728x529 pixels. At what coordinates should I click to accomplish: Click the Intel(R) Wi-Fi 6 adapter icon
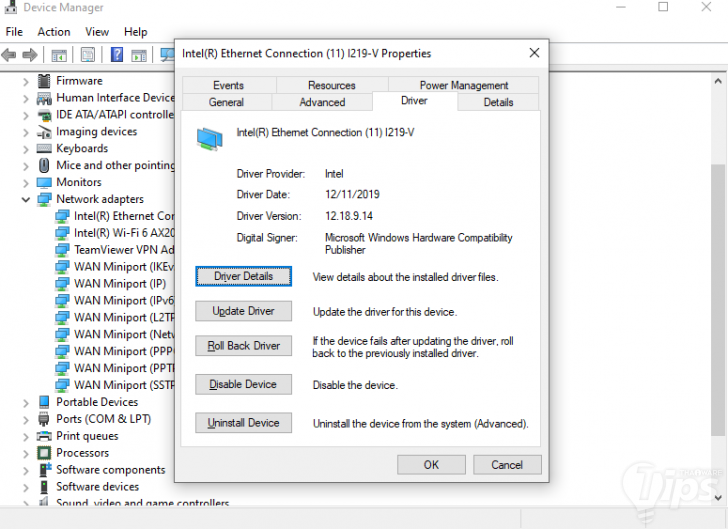pos(62,233)
